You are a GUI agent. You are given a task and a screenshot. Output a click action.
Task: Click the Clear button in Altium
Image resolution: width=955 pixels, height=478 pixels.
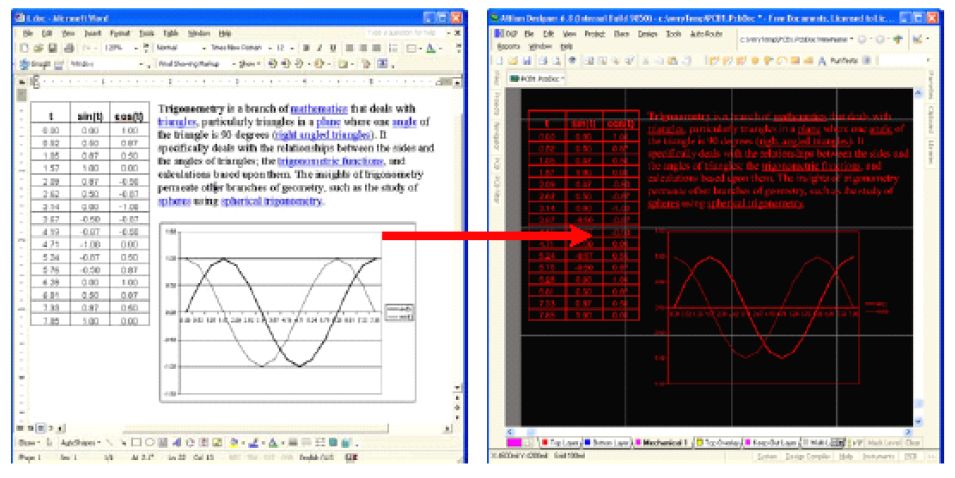[x=913, y=441]
